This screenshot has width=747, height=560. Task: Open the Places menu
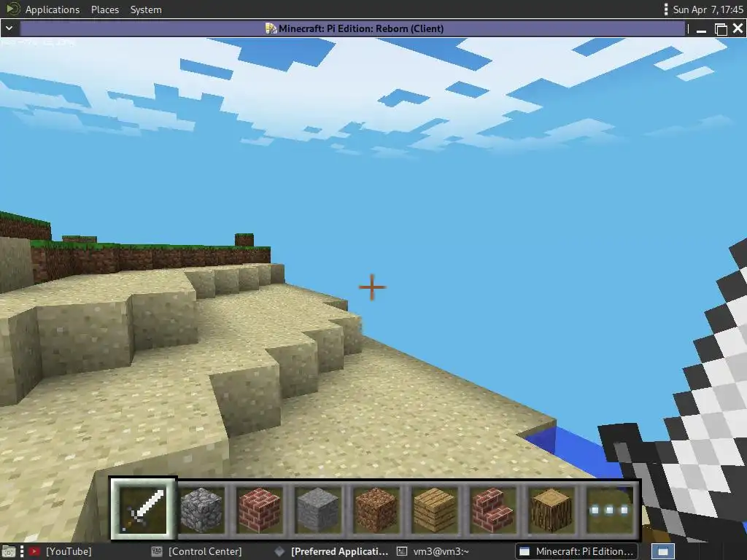coord(105,9)
